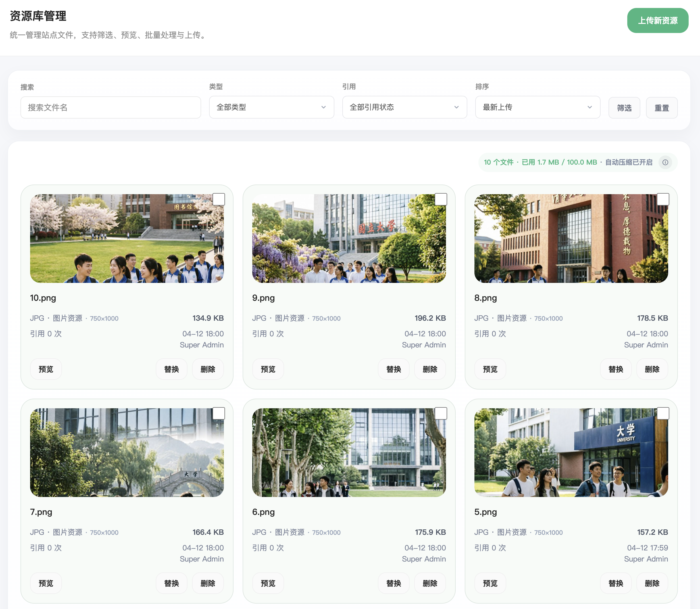Click 替换 to replace 9.png
Image resolution: width=700 pixels, height=609 pixels.
click(393, 369)
